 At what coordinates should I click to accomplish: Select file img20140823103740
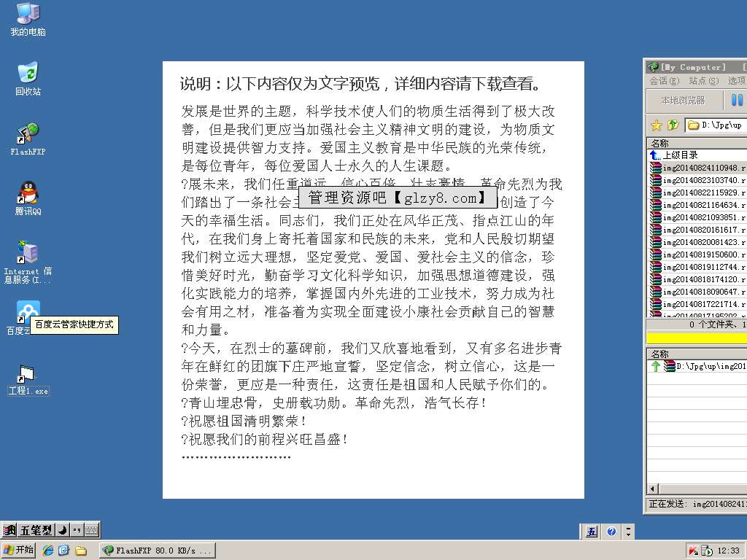[697, 180]
